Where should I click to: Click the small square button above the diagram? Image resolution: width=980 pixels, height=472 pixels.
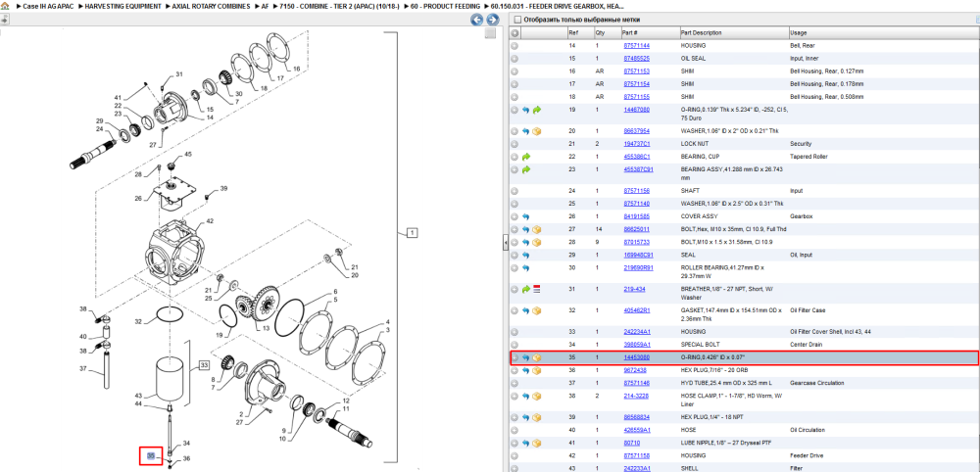[x=491, y=33]
